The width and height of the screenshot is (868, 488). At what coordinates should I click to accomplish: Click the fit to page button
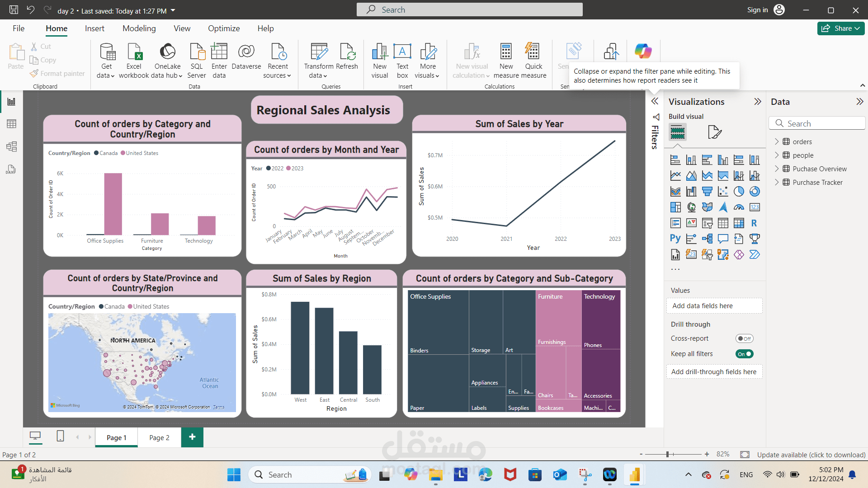coord(745,454)
